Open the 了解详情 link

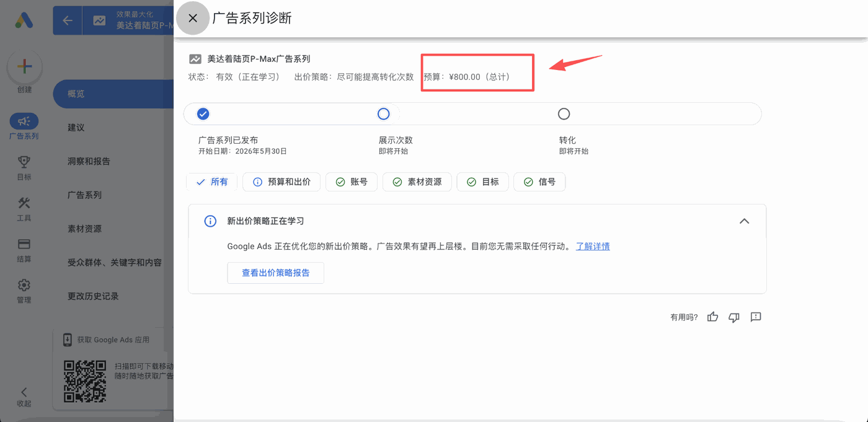click(593, 246)
